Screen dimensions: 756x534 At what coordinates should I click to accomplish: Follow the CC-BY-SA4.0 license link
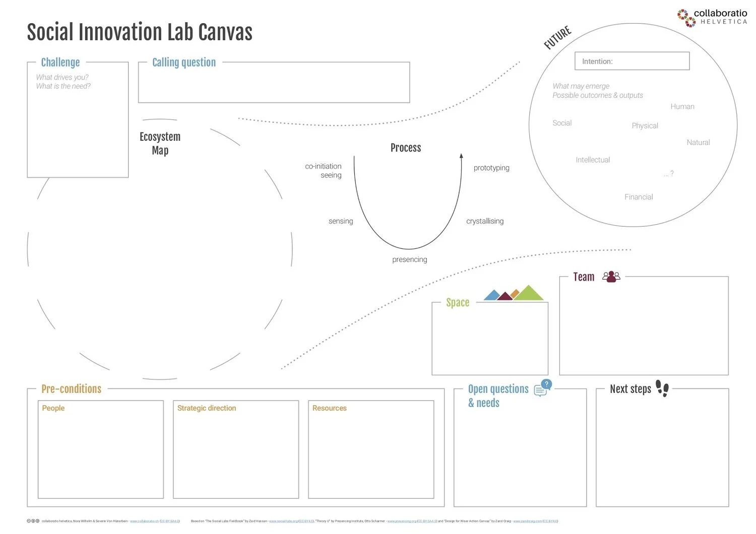(169, 521)
